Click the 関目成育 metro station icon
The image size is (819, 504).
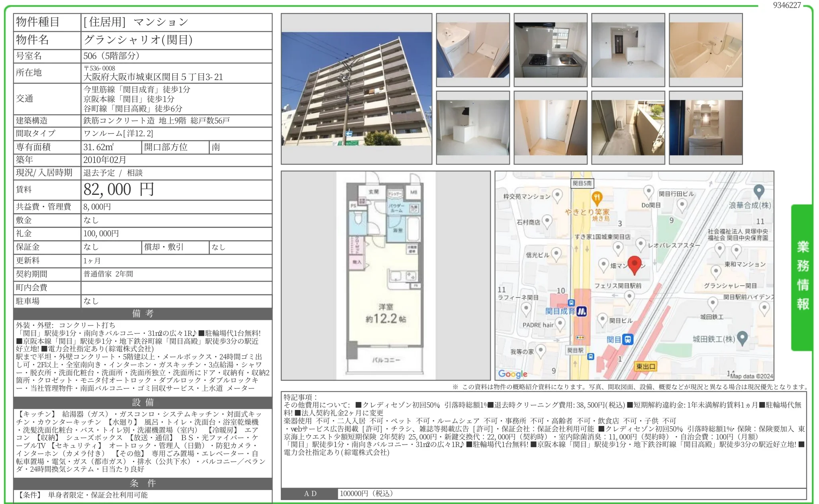point(582,312)
